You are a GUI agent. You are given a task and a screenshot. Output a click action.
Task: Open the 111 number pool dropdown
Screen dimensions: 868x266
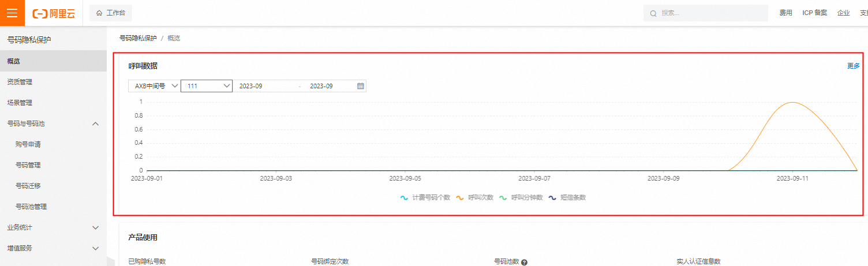(207, 86)
